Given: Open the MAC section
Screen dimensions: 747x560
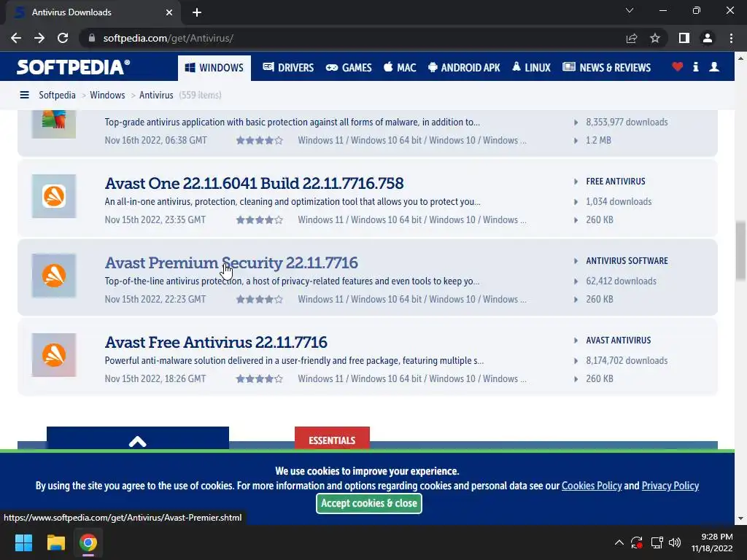Looking at the screenshot, I should 400,68.
